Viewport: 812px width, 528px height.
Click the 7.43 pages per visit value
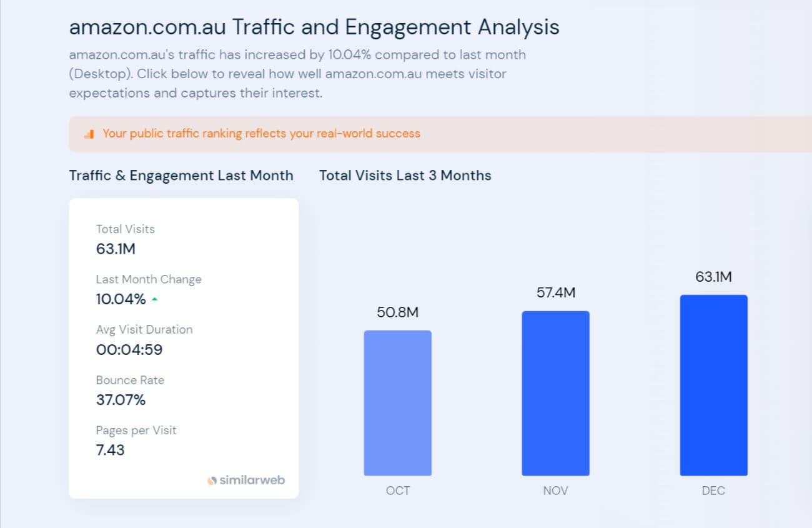coord(110,450)
